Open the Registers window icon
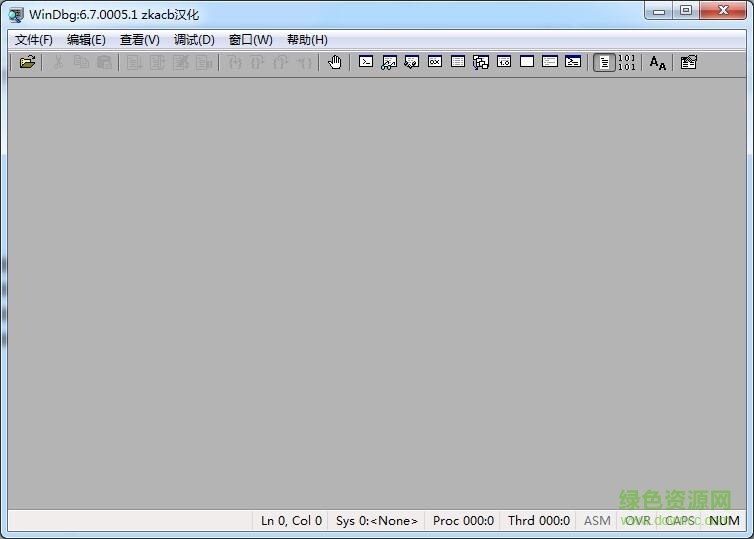The height and width of the screenshot is (539, 754). pos(435,62)
